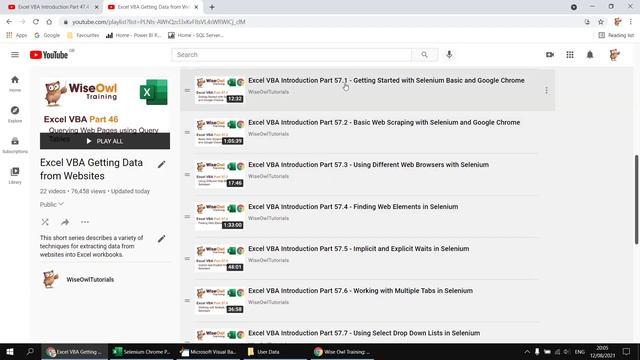Click WiseOwlTutorials under Part 57.4 row
The image size is (640, 360).
[269, 218]
